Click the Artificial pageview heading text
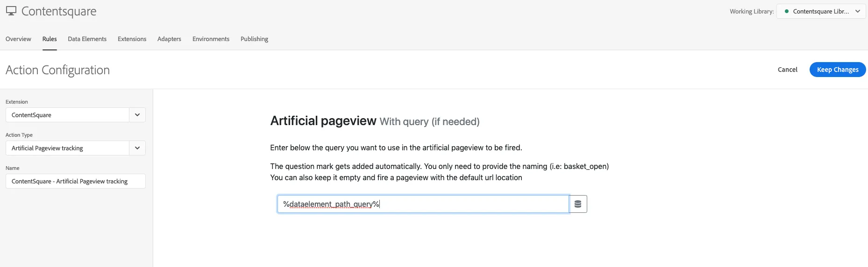Screen dimensions: 868x267 (x=323, y=121)
